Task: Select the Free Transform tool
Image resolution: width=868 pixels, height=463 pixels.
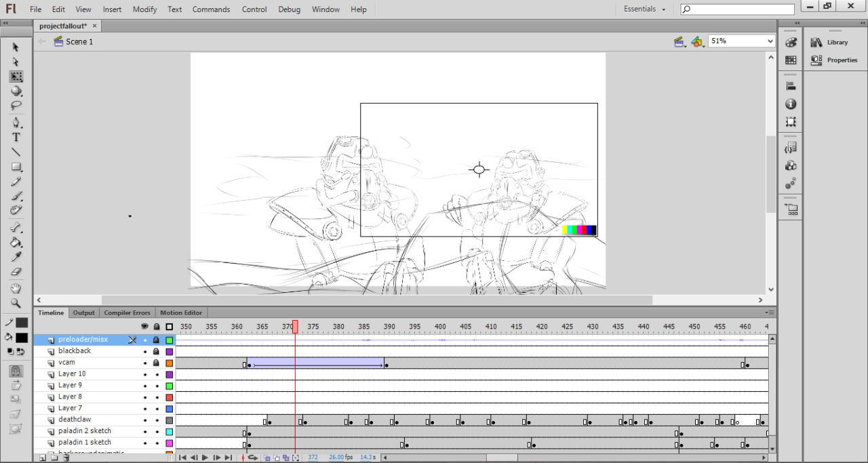Action: click(16, 77)
